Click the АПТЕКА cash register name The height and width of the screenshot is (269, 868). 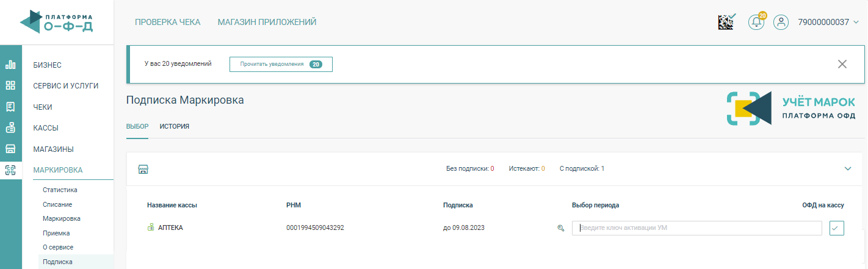click(x=170, y=228)
